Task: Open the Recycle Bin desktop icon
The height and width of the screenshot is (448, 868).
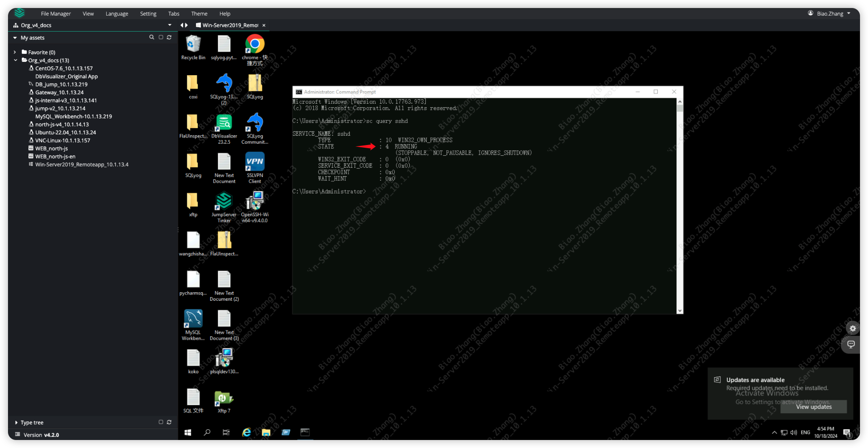Action: tap(193, 48)
